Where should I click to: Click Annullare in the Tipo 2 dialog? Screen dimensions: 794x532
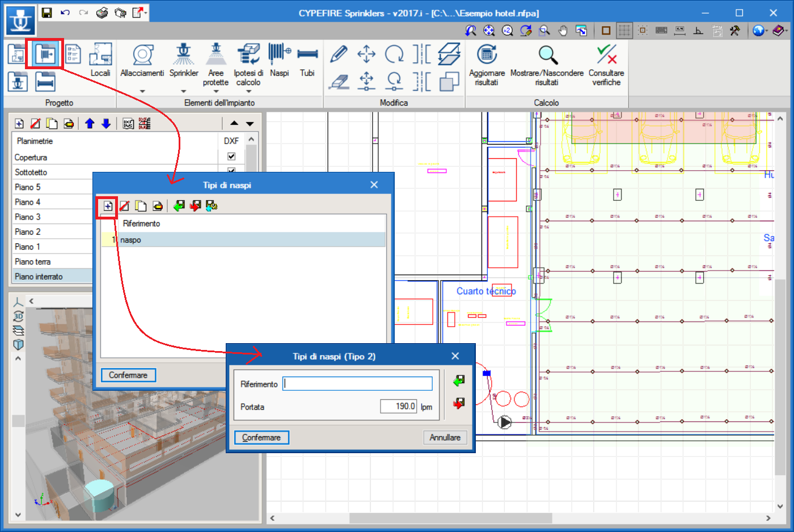[x=445, y=437]
